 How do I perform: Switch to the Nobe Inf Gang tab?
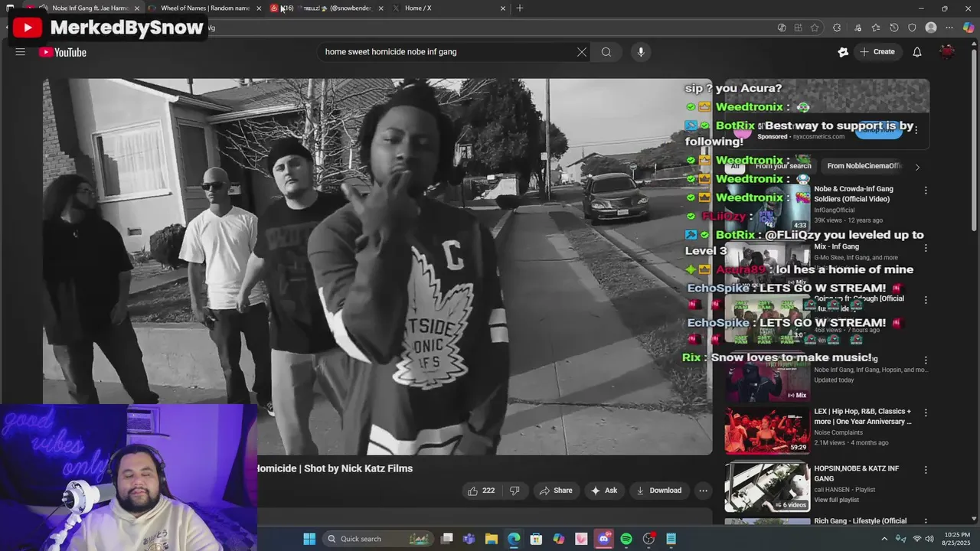coord(90,8)
